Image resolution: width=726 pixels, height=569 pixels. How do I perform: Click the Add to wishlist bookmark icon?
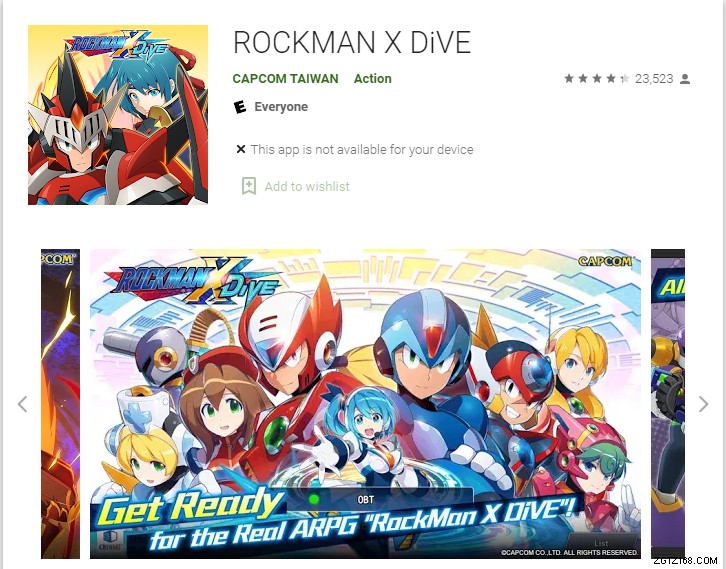click(x=249, y=186)
